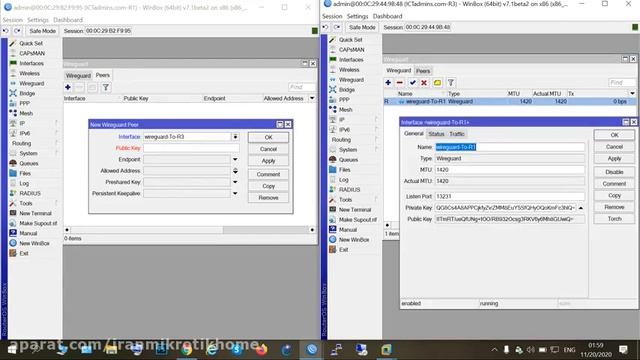Switch to Status tab in R3 interface dialog
The width and height of the screenshot is (640, 360).
tap(436, 134)
